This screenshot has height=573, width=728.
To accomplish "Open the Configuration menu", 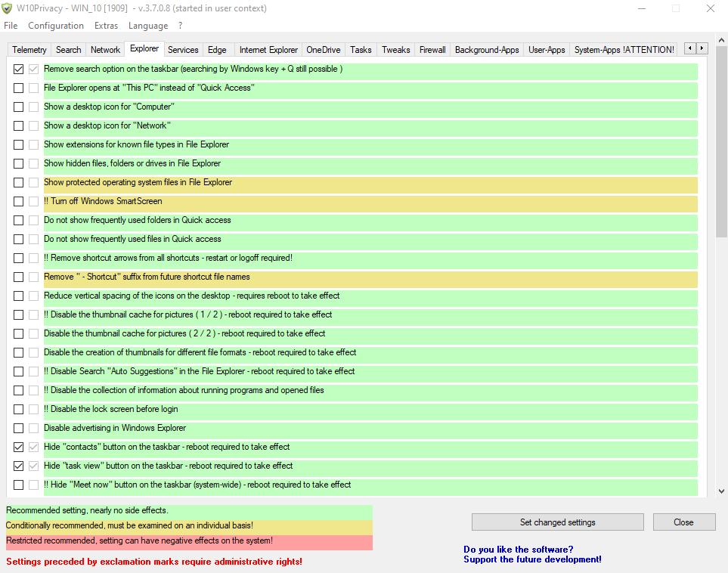I will [56, 26].
